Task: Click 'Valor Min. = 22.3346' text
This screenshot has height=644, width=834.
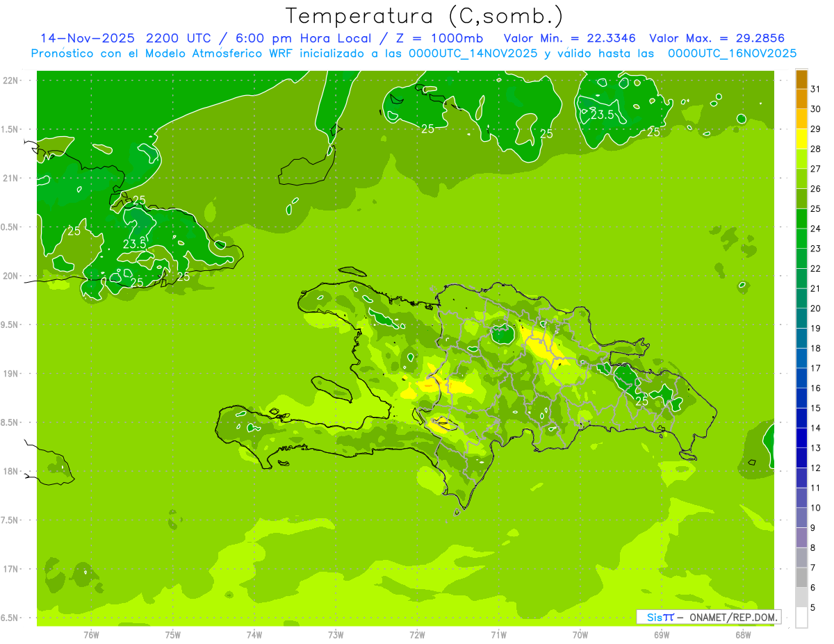Action: point(569,38)
